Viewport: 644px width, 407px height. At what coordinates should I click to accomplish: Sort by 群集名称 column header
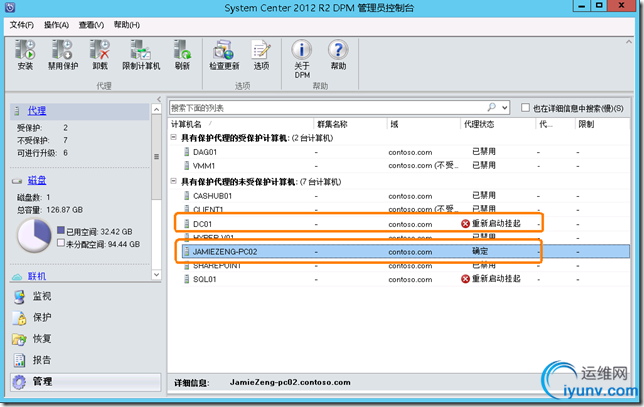tap(350, 124)
